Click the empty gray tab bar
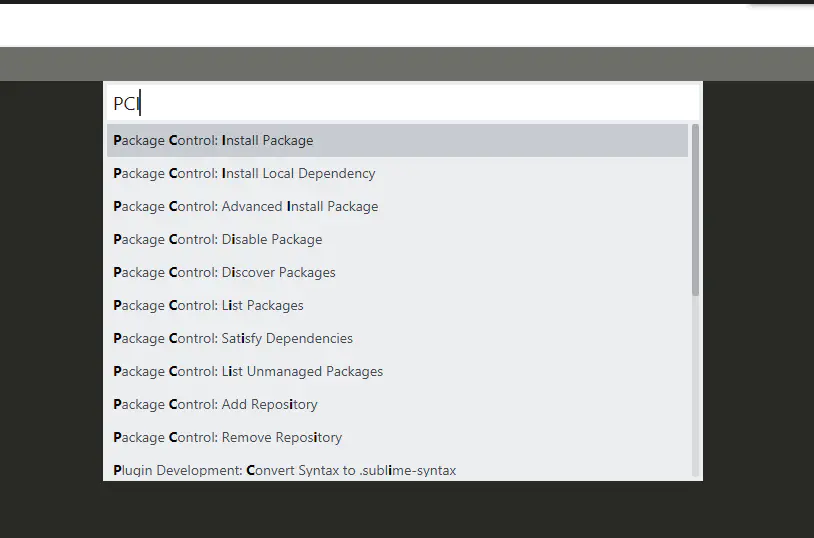 tap(400, 64)
